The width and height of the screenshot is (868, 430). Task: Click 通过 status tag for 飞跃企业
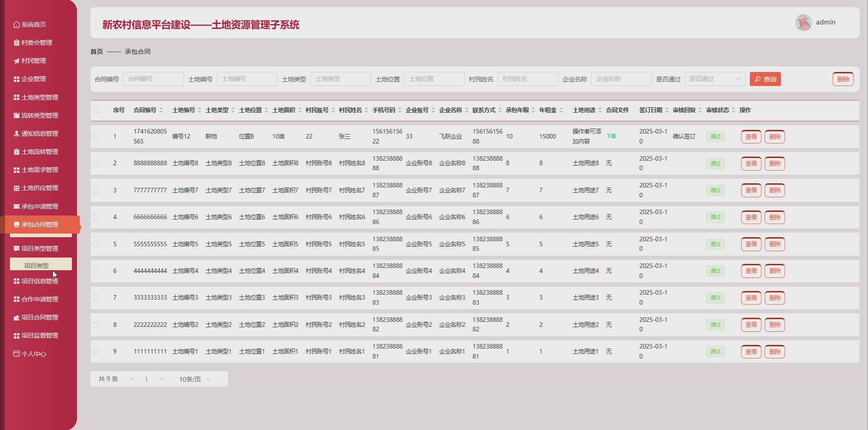pos(715,136)
